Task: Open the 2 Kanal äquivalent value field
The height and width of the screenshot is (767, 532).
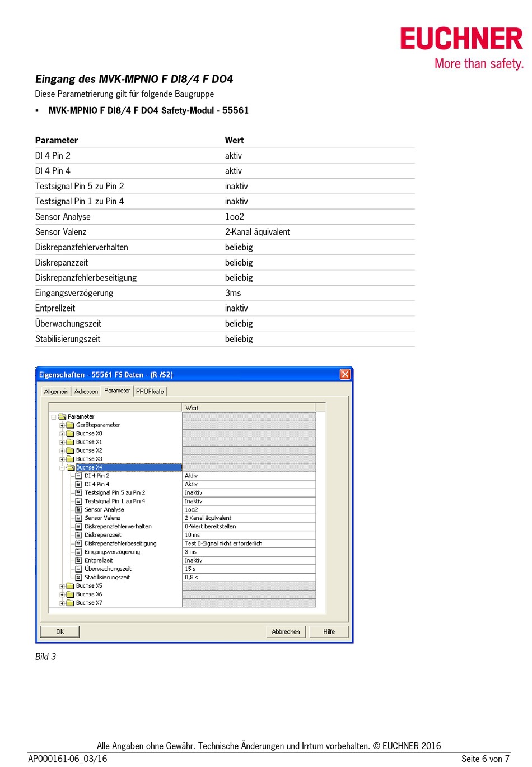Action: point(249,518)
